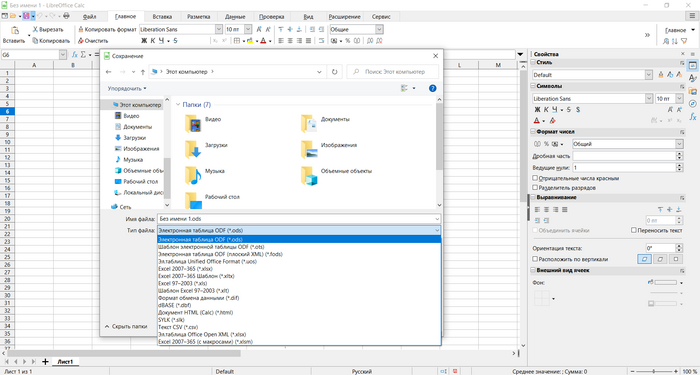Click the Вставить paste button

pyautogui.click(x=14, y=35)
